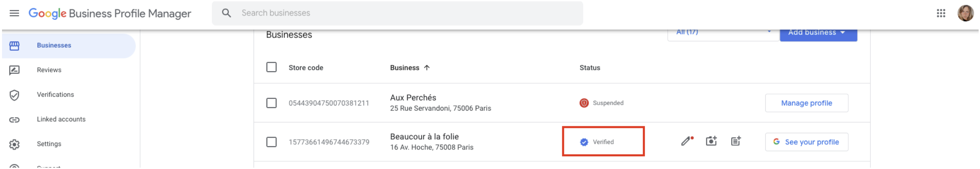This screenshot has width=980, height=169.
Task: Click the add photo icon
Action: tap(711, 141)
